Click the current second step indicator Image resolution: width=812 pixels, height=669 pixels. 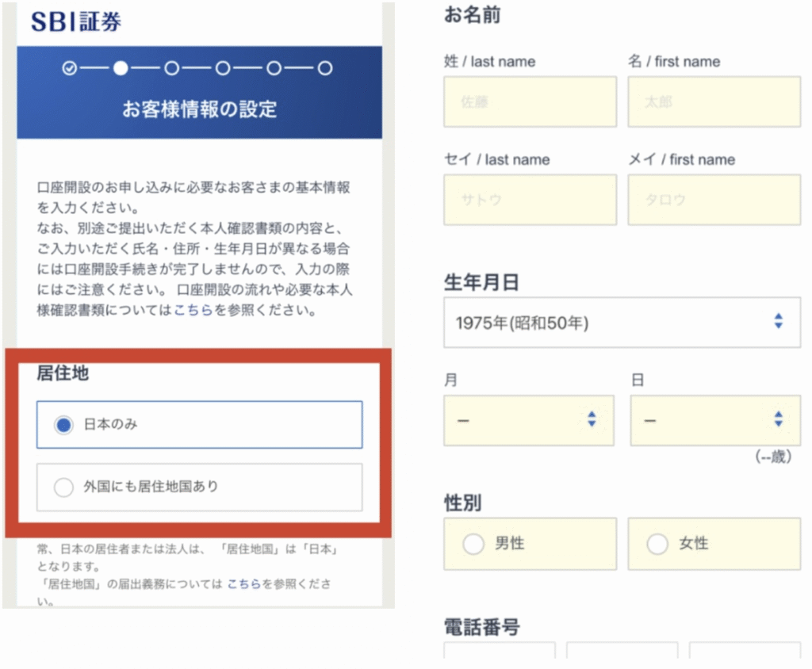[x=121, y=68]
